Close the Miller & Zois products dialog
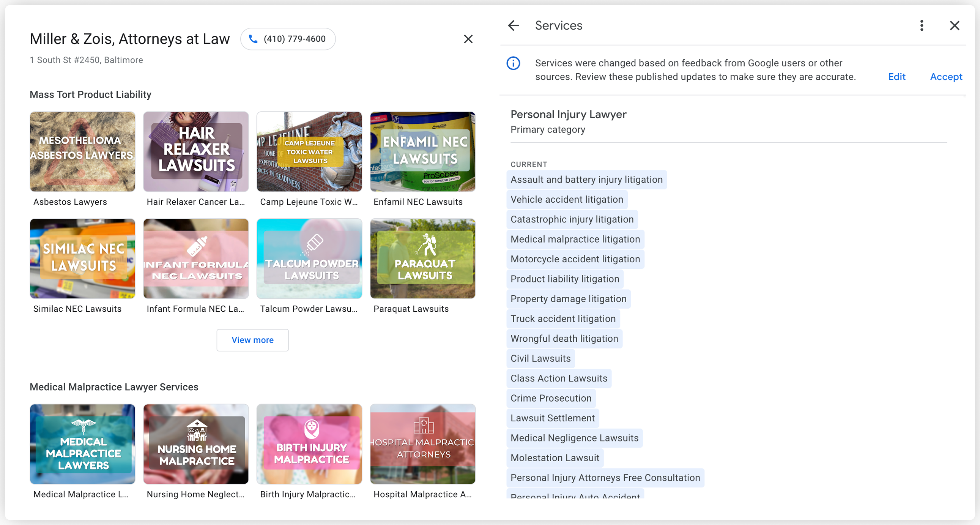 pyautogui.click(x=468, y=39)
